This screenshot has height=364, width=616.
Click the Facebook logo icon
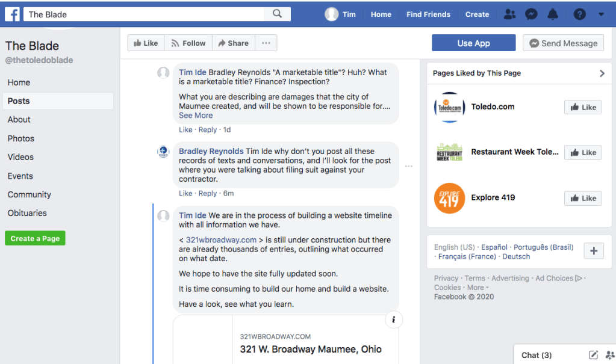point(12,14)
